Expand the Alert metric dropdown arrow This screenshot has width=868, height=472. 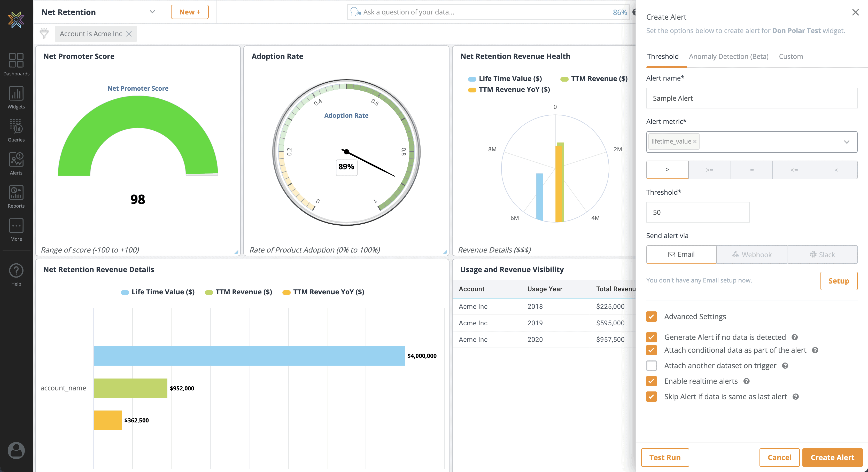tap(847, 142)
